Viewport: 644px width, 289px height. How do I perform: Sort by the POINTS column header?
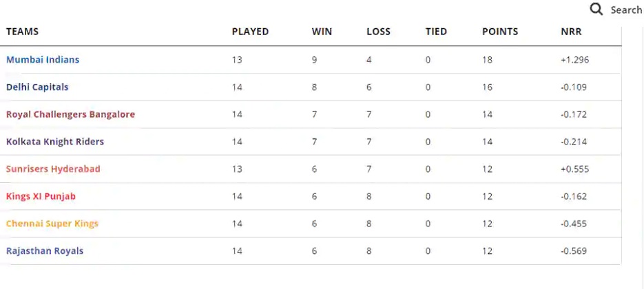500,32
